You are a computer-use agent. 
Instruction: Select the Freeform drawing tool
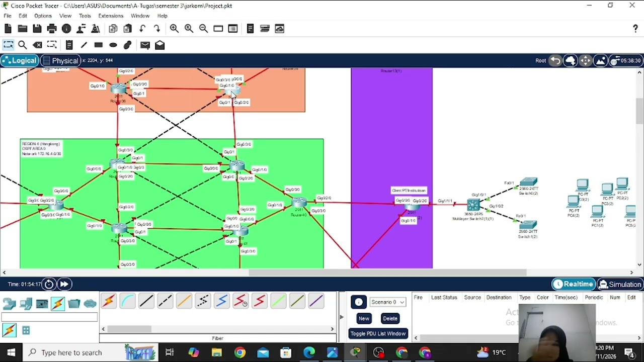[x=128, y=45]
